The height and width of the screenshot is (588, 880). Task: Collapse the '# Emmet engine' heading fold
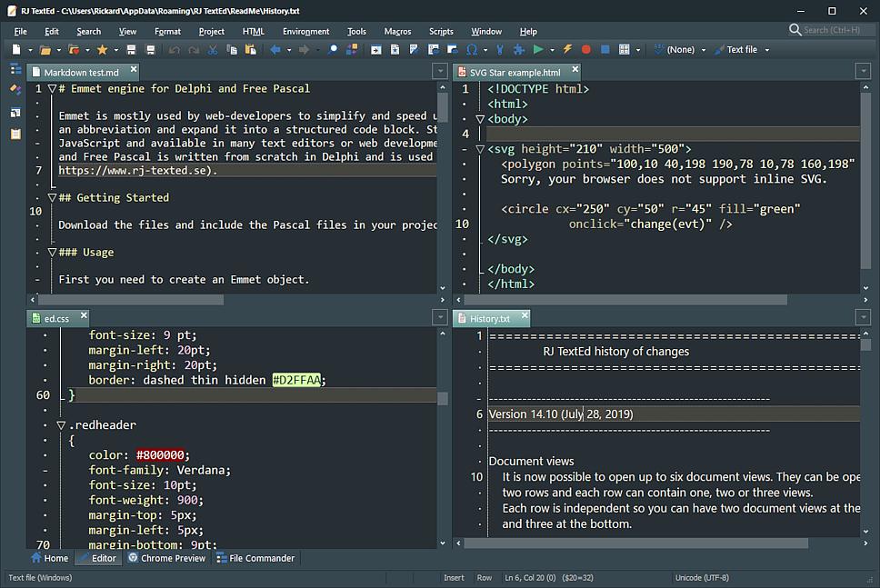52,89
